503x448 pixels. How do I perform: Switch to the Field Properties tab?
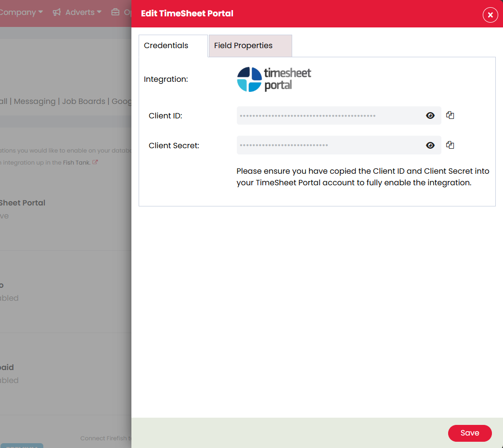(243, 45)
